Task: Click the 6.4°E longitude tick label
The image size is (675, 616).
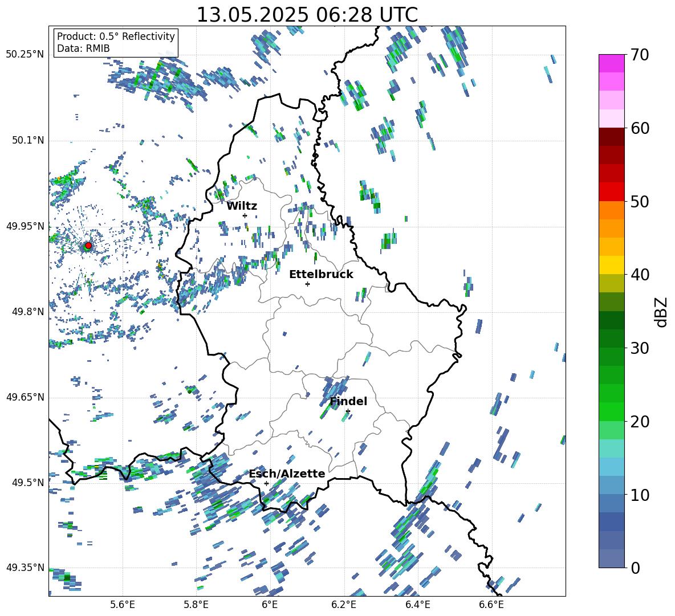Action: [417, 605]
